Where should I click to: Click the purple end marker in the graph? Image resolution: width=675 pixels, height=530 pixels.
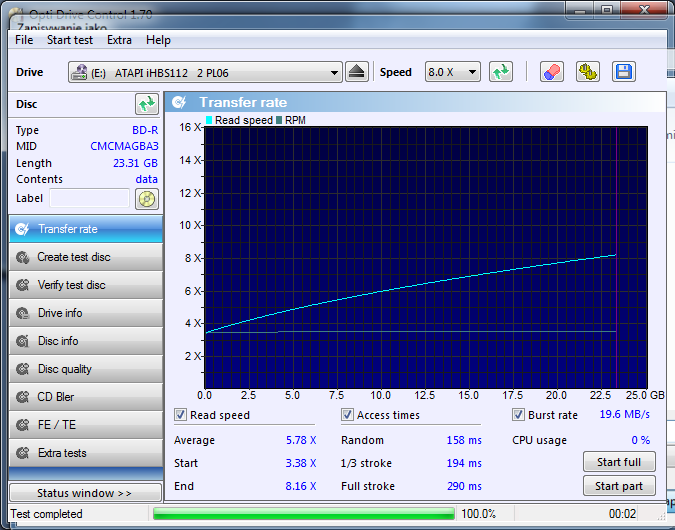[616, 257]
